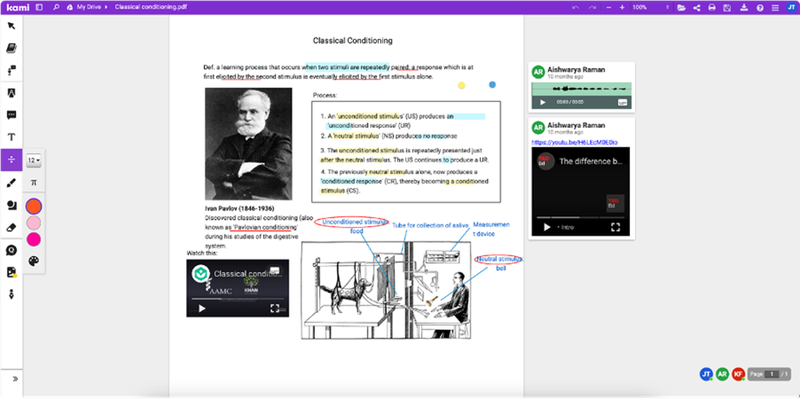This screenshot has height=399, width=800.
Task: Toggle the sidebar panel icon near Kami logo
Action: pyautogui.click(x=40, y=8)
